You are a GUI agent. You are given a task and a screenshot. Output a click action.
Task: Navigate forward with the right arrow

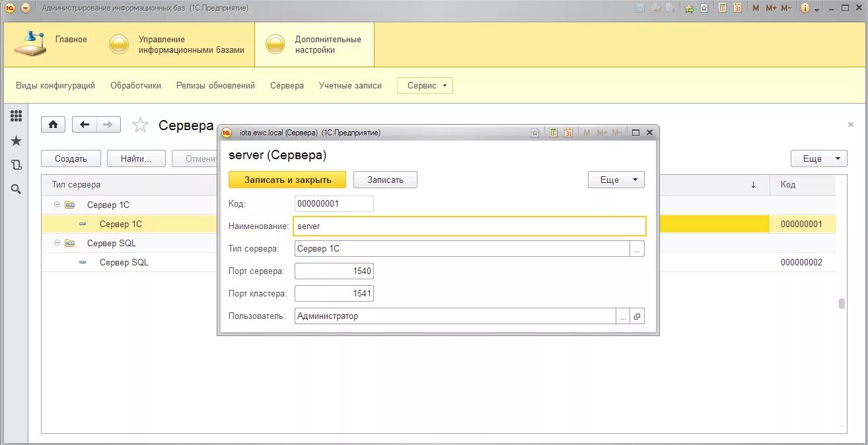click(x=109, y=124)
